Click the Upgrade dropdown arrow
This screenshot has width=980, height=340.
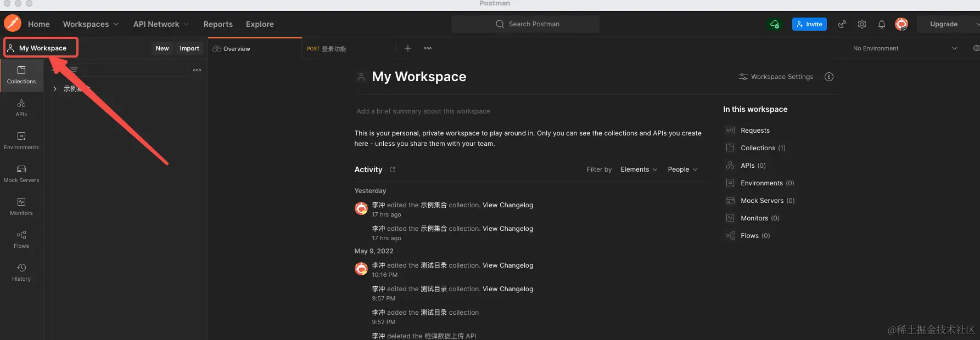[x=977, y=24]
